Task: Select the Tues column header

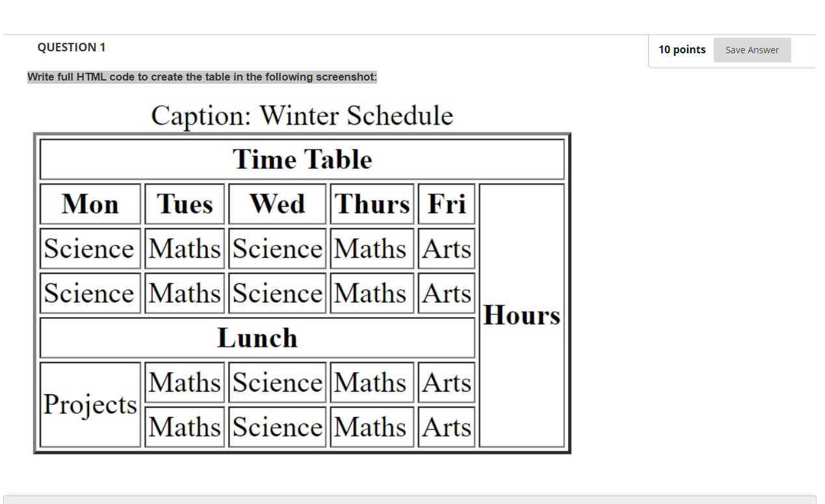Action: (184, 203)
